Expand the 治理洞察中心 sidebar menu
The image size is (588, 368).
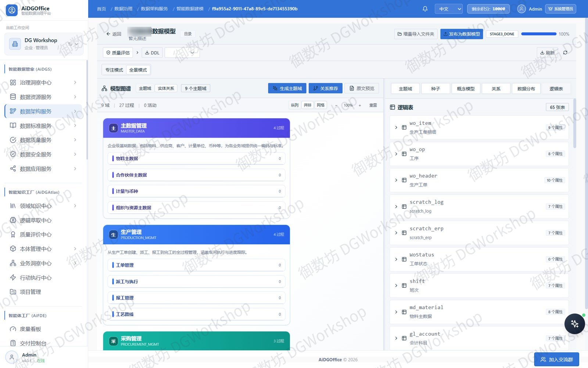43,82
